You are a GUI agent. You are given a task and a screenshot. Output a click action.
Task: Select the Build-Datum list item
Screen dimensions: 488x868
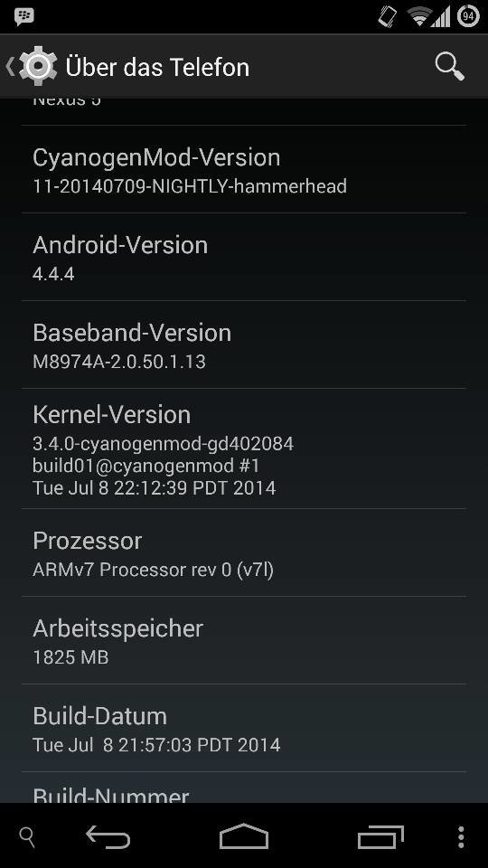coord(244,728)
